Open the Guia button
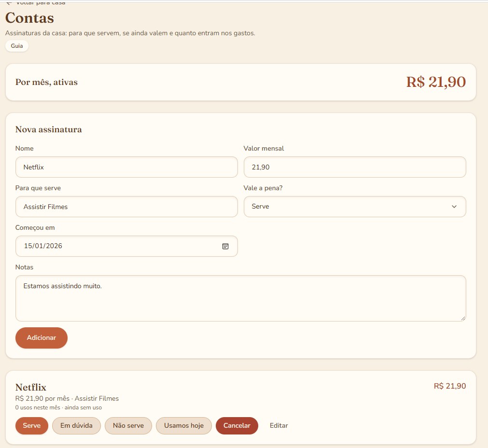Viewport: 488px width, 448px height. [17, 46]
